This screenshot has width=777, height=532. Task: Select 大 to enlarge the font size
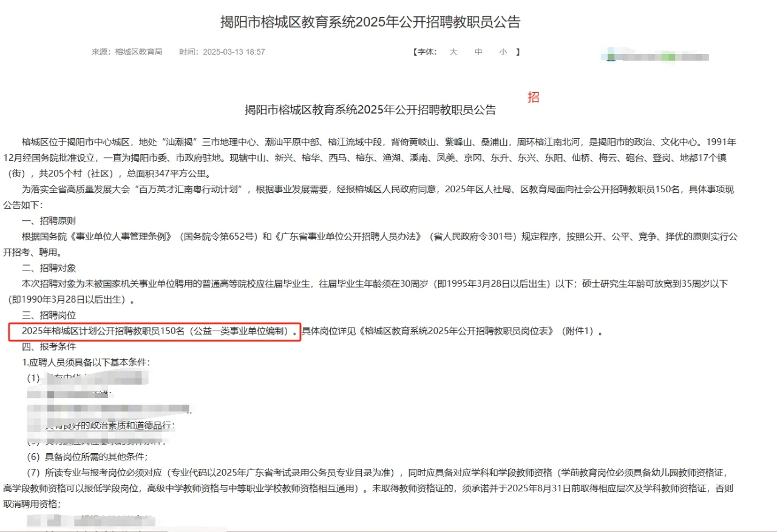(x=453, y=52)
